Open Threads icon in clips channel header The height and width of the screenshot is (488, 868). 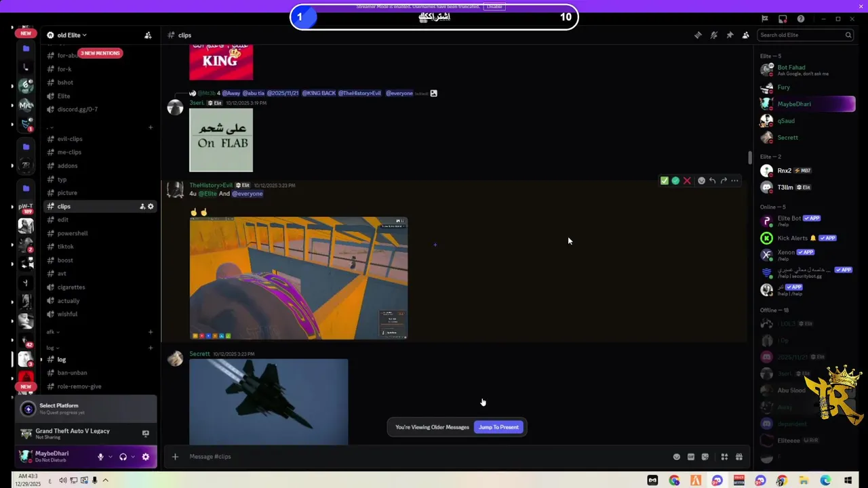pyautogui.click(x=698, y=35)
